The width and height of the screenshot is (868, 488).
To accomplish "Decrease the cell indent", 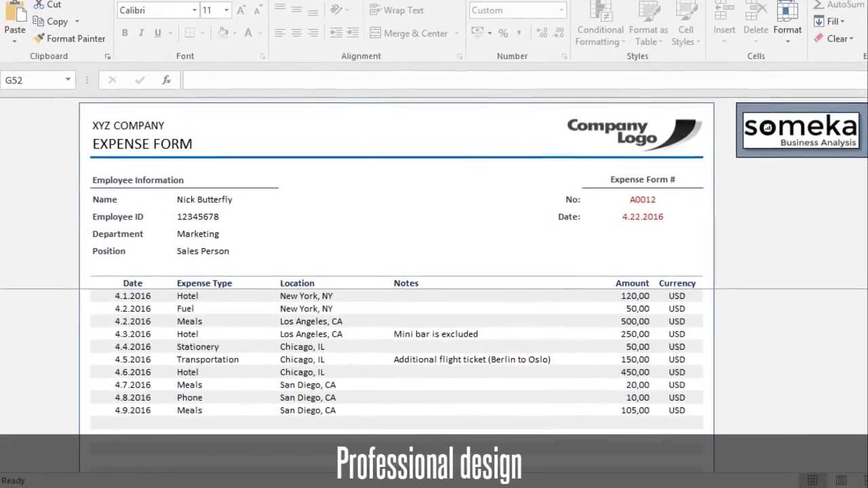I will pos(336,33).
